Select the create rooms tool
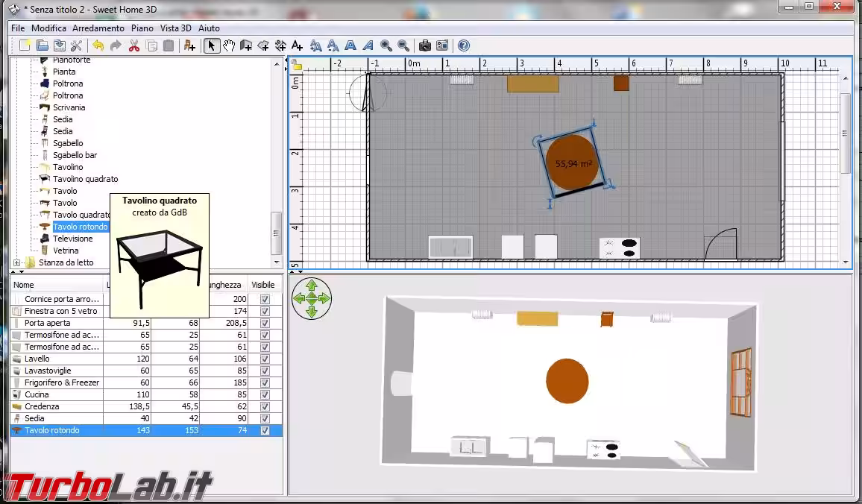Image resolution: width=862 pixels, height=504 pixels. pyautogui.click(x=262, y=45)
